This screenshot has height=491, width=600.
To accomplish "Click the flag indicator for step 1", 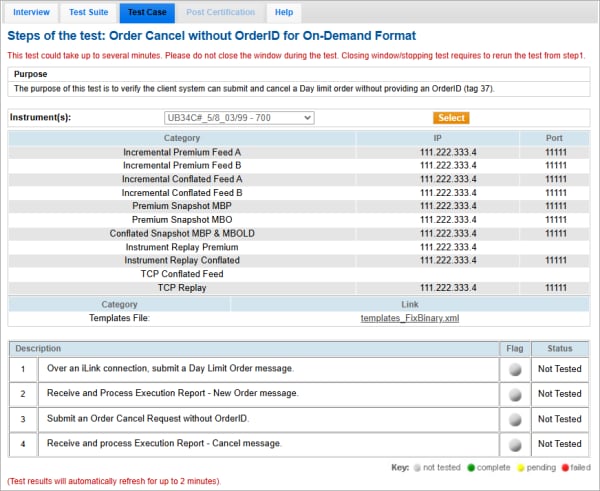I will pos(515,369).
